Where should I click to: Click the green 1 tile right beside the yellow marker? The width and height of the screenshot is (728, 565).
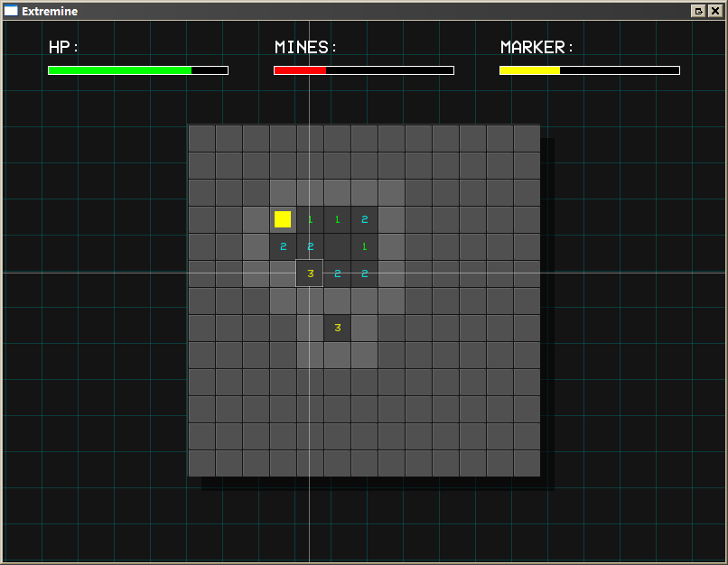coord(310,219)
